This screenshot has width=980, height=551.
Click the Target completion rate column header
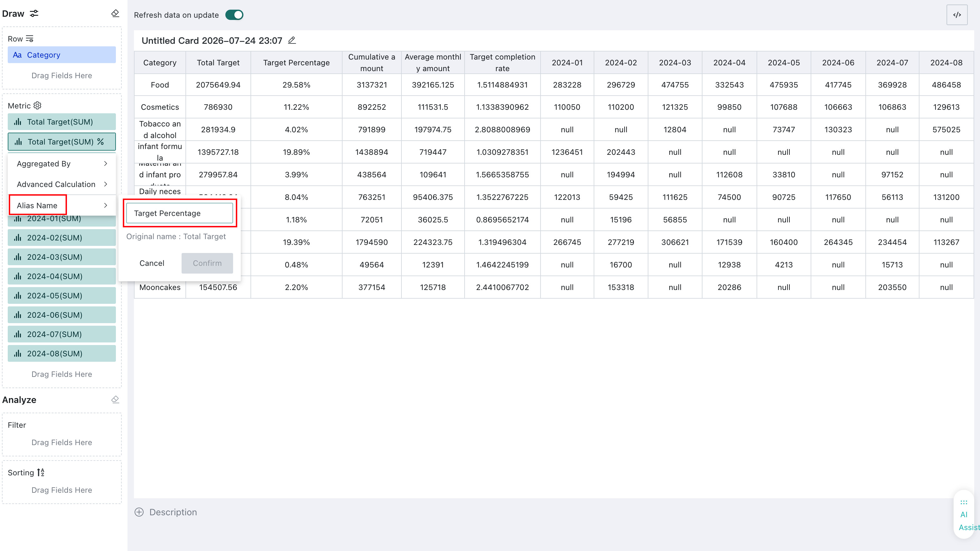[502, 63]
